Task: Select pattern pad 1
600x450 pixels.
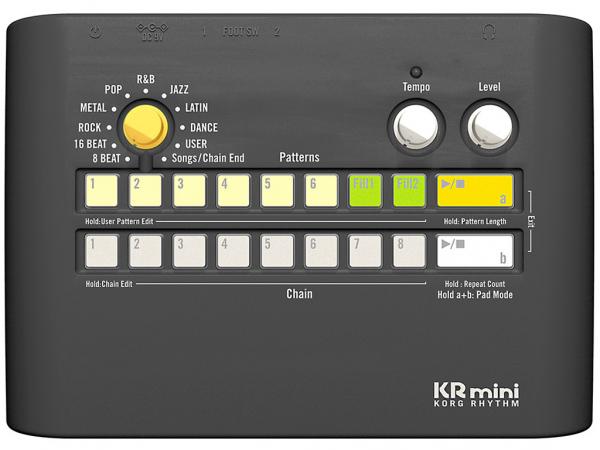Action: 101,190
